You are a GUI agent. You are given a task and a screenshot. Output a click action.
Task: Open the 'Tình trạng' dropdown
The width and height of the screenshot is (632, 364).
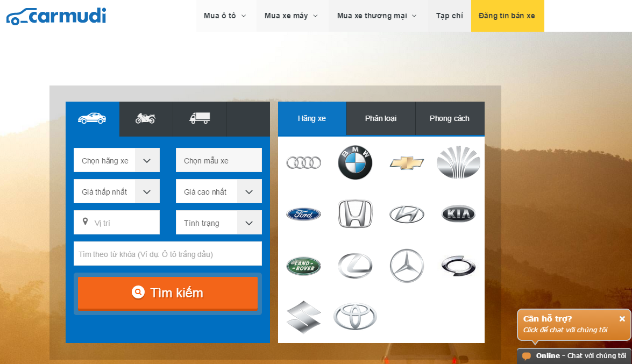pos(219,223)
